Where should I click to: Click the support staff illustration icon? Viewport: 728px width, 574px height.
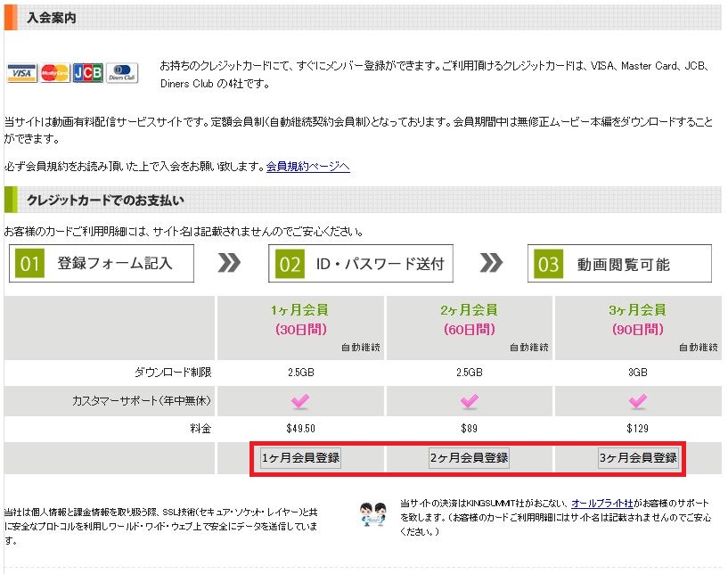[x=372, y=514]
